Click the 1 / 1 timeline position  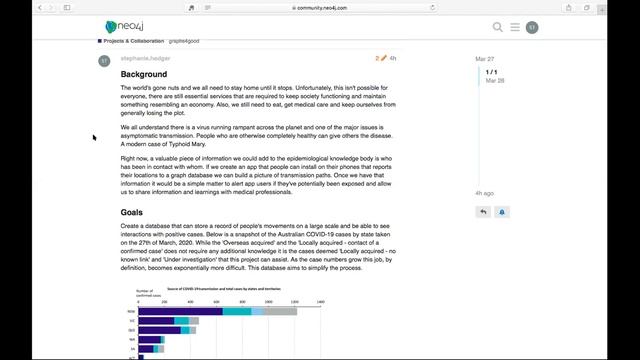tap(491, 72)
